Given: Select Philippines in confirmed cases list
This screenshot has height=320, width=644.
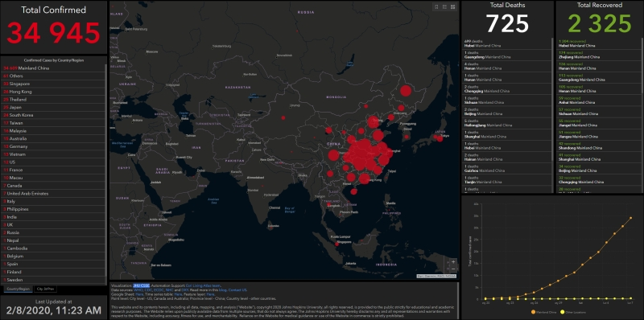Looking at the screenshot, I should 53,209.
